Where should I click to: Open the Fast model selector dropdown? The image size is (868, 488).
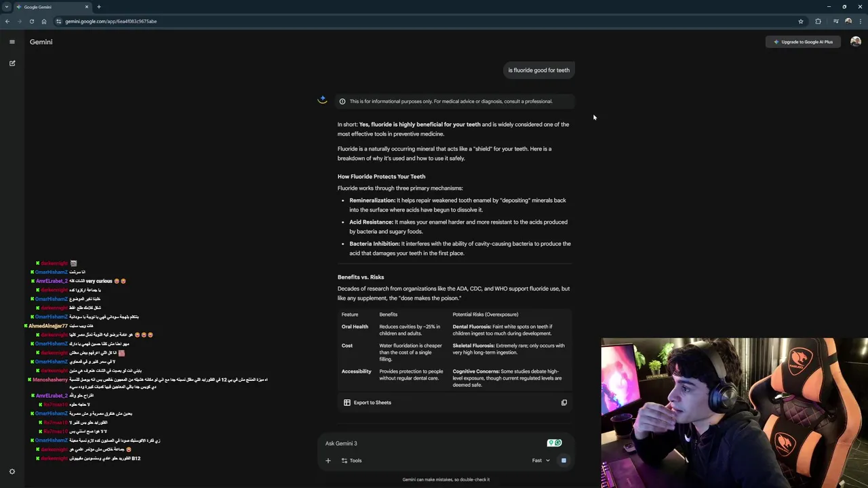[x=541, y=461]
